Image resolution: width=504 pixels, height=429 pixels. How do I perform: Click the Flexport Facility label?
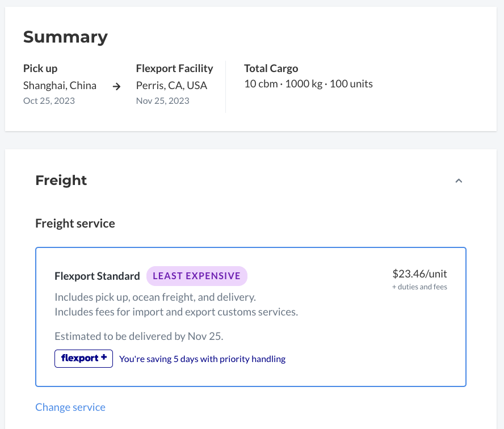(x=175, y=69)
